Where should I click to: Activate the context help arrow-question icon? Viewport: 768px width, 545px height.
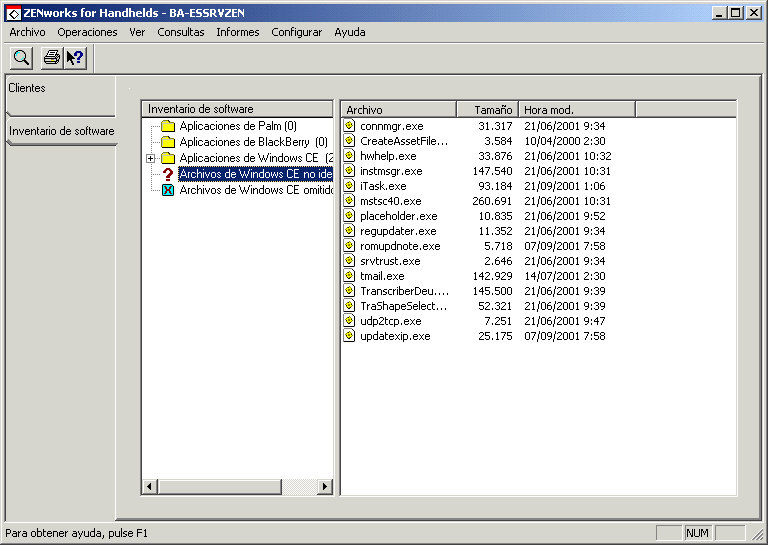[75, 58]
